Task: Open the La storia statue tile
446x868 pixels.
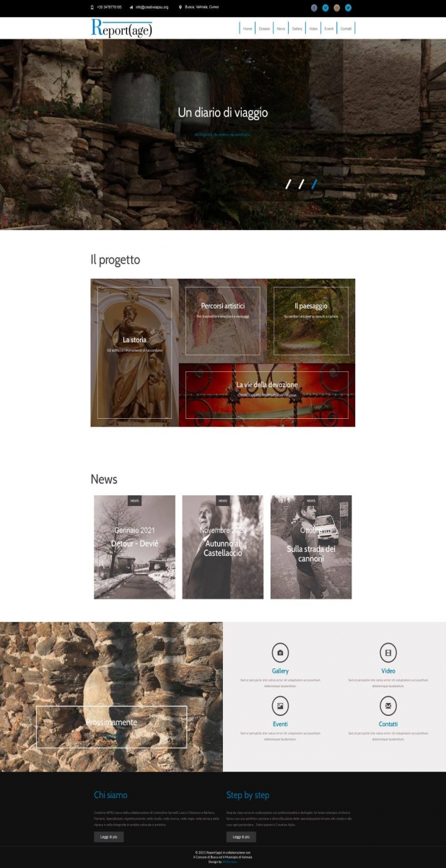Action: [134, 353]
